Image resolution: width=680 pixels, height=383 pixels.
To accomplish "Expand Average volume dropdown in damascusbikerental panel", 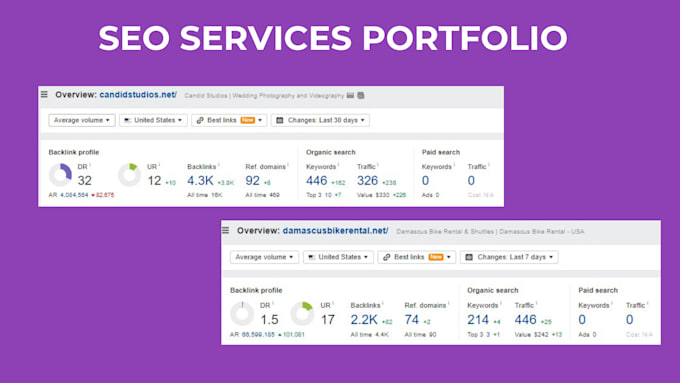I will (264, 257).
